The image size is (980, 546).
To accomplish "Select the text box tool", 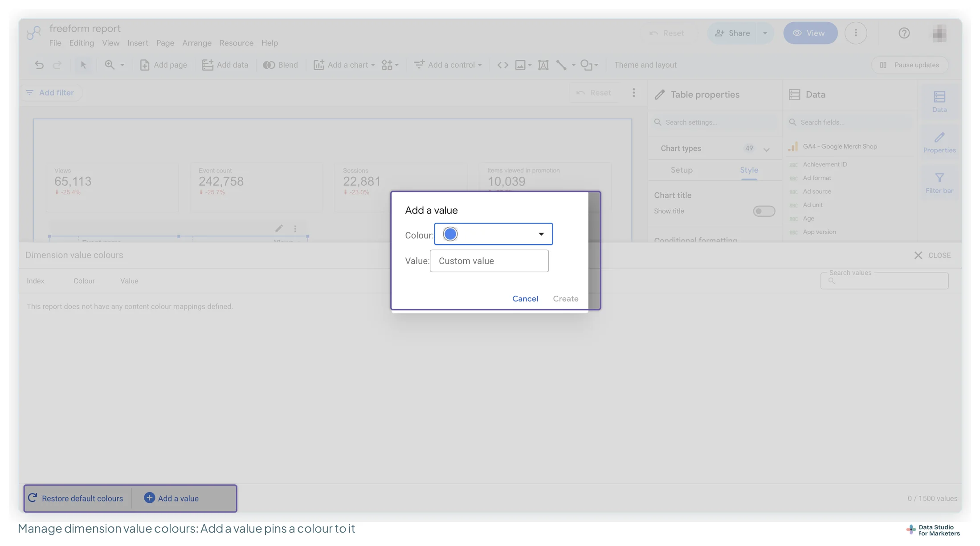I will (543, 65).
